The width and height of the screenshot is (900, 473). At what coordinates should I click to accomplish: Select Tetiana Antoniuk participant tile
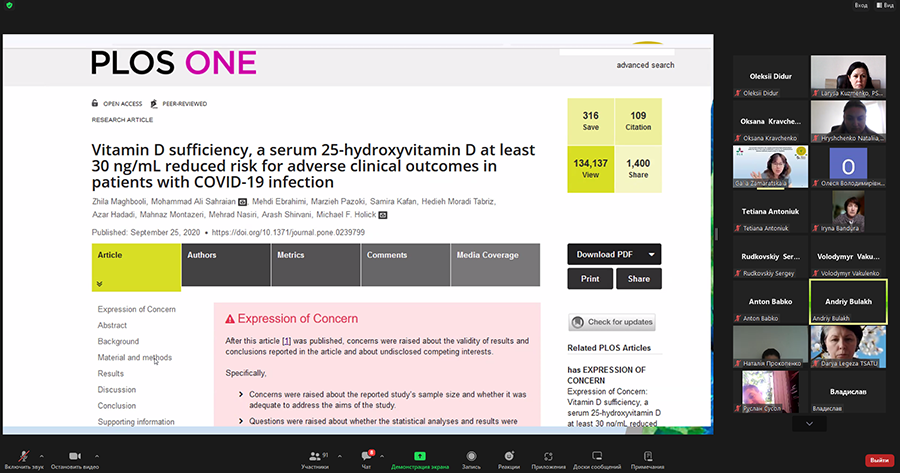point(770,212)
